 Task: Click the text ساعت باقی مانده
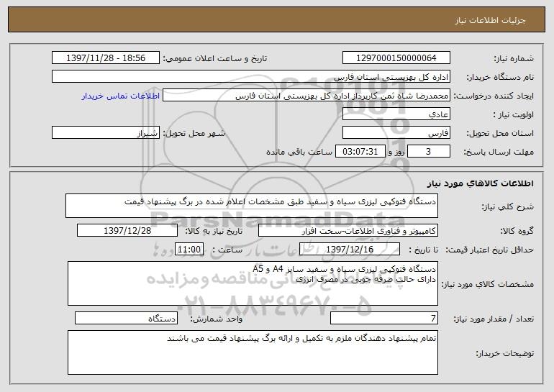pyautogui.click(x=299, y=152)
